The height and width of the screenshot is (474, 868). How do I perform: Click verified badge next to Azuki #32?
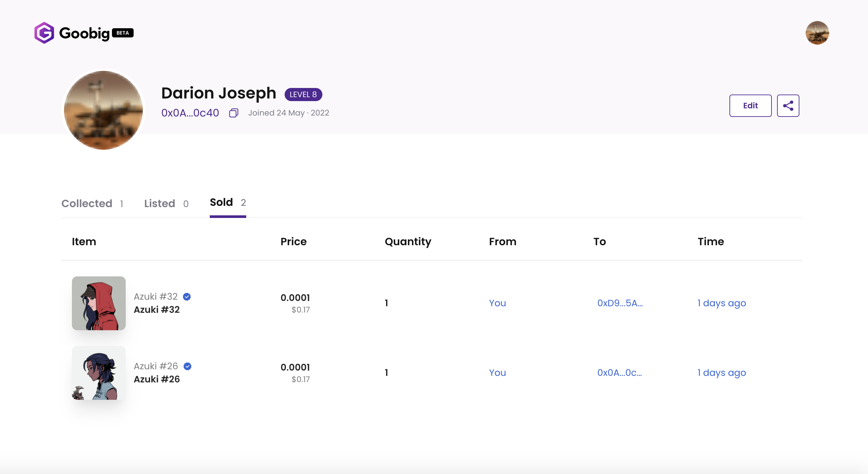tap(187, 297)
